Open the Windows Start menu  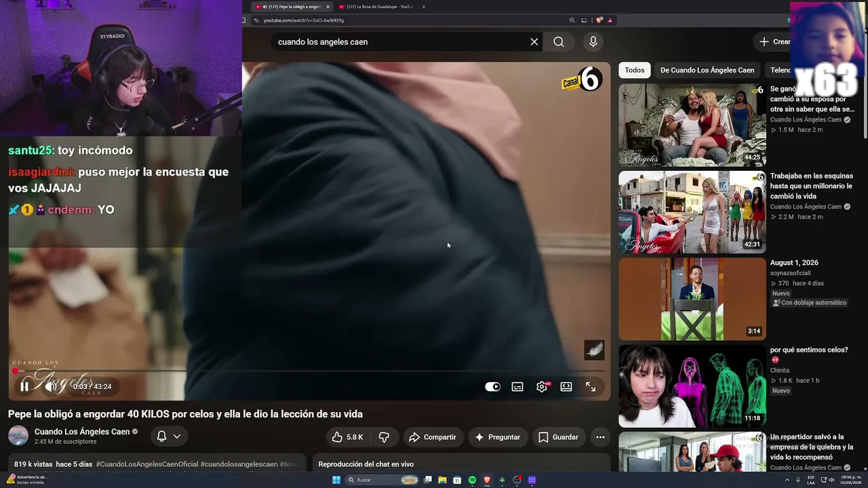tap(336, 480)
